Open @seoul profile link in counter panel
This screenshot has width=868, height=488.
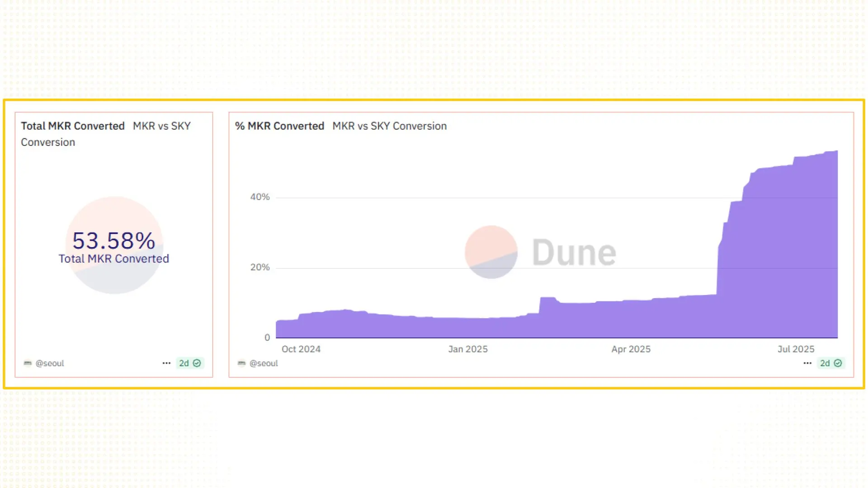50,363
